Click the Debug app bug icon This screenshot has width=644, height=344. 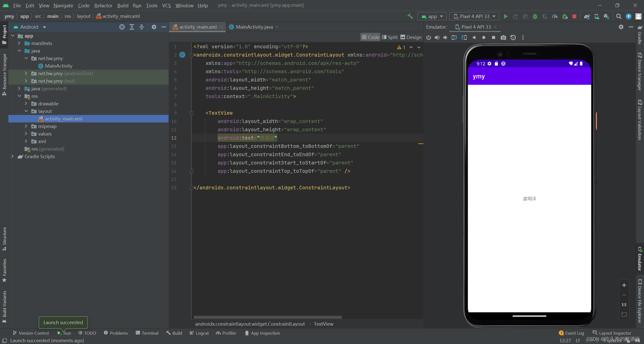coord(535,16)
